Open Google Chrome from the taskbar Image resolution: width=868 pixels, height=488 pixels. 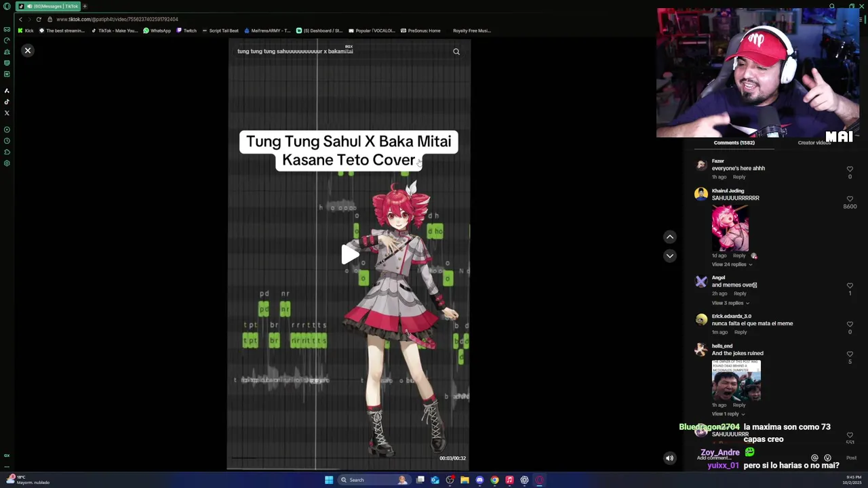click(494, 480)
